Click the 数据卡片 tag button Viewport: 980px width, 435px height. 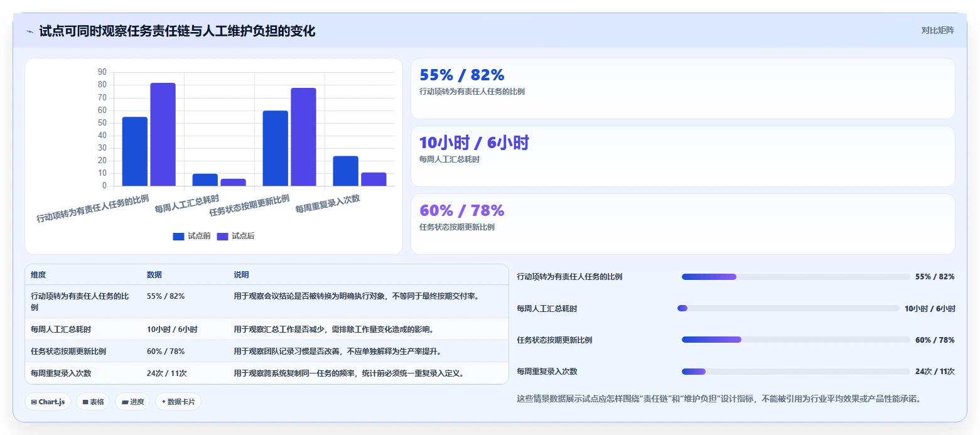click(x=178, y=402)
